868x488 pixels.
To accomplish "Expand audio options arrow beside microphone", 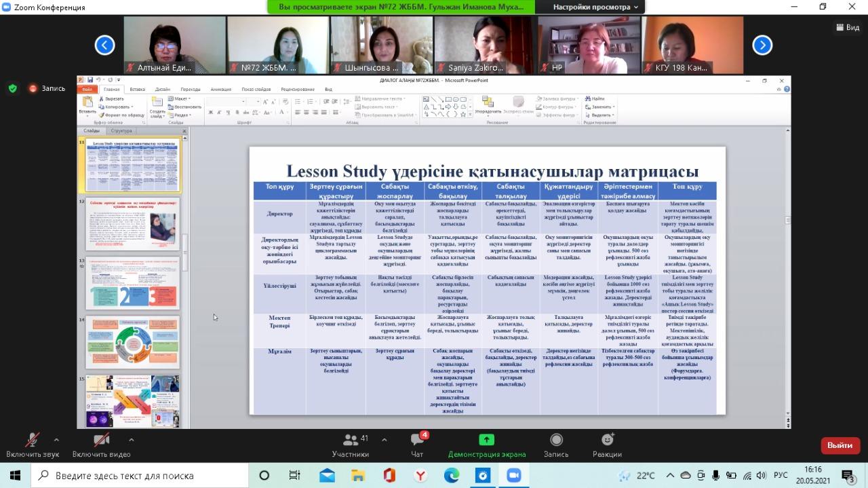I will 56,439.
